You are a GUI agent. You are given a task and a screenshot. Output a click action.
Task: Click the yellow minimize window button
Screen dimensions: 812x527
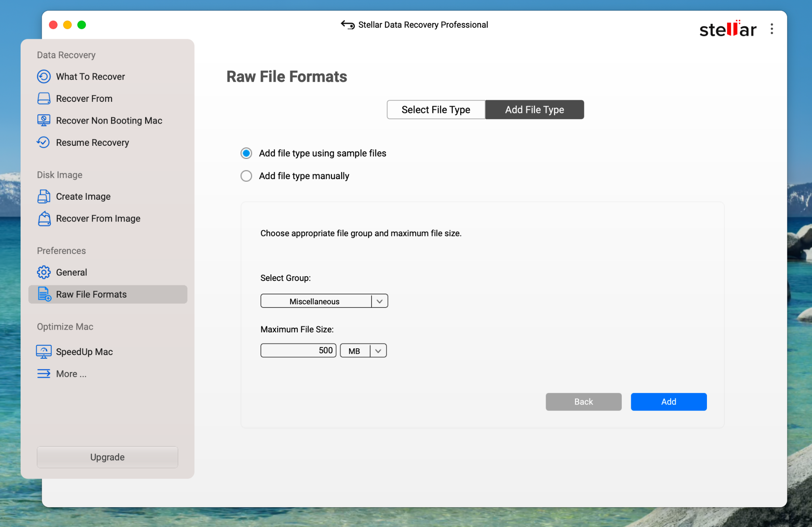67,25
